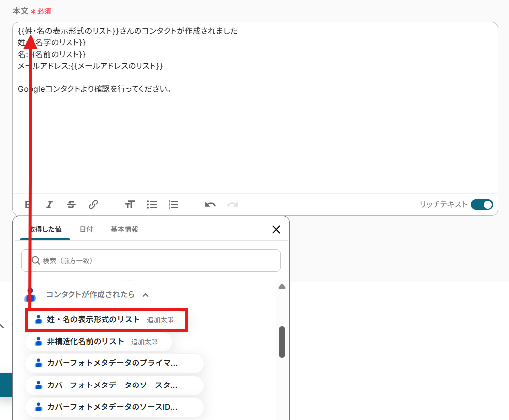The width and height of the screenshot is (509, 420).
Task: Create a bulleted list in the body text
Action: (x=152, y=204)
